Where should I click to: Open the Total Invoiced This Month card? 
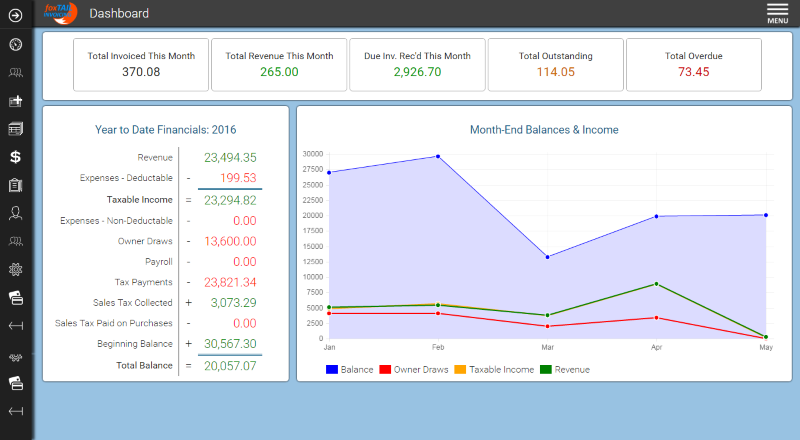pos(141,65)
